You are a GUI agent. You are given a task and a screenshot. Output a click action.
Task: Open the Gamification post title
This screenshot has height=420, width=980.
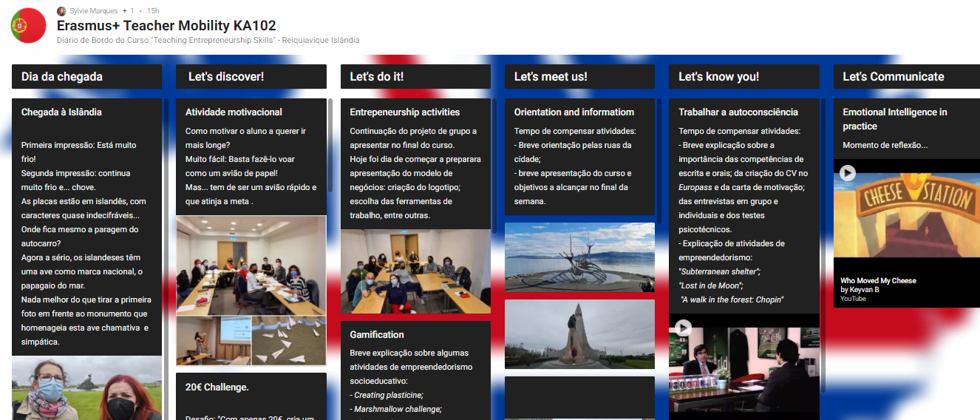tap(377, 335)
